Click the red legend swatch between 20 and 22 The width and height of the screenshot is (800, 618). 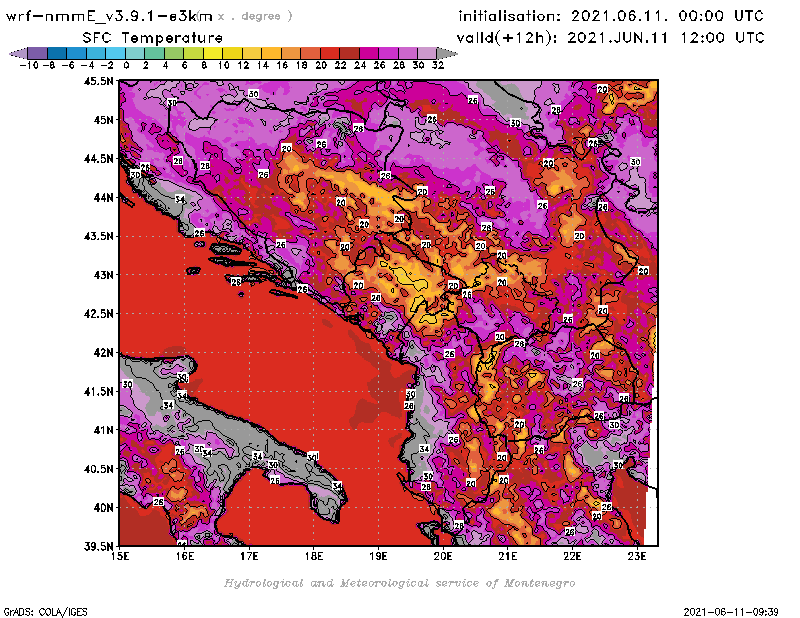point(330,53)
